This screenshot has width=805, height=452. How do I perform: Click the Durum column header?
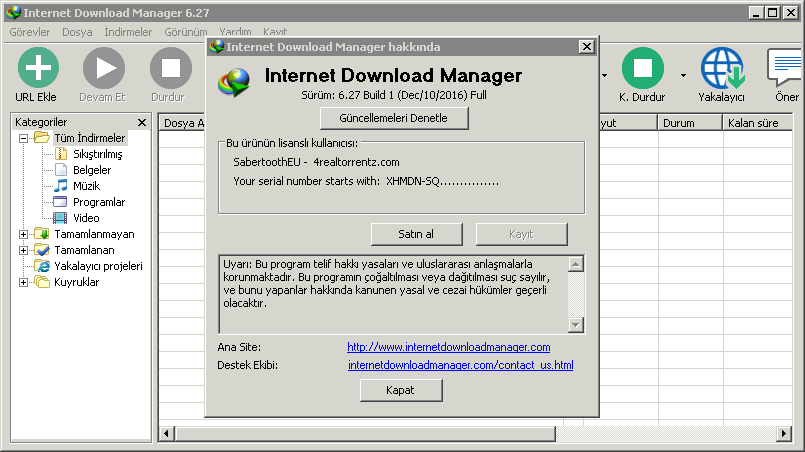click(691, 123)
